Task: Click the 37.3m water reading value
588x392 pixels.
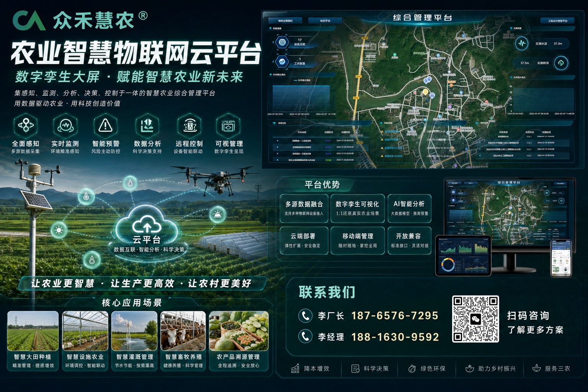Action: point(558,44)
